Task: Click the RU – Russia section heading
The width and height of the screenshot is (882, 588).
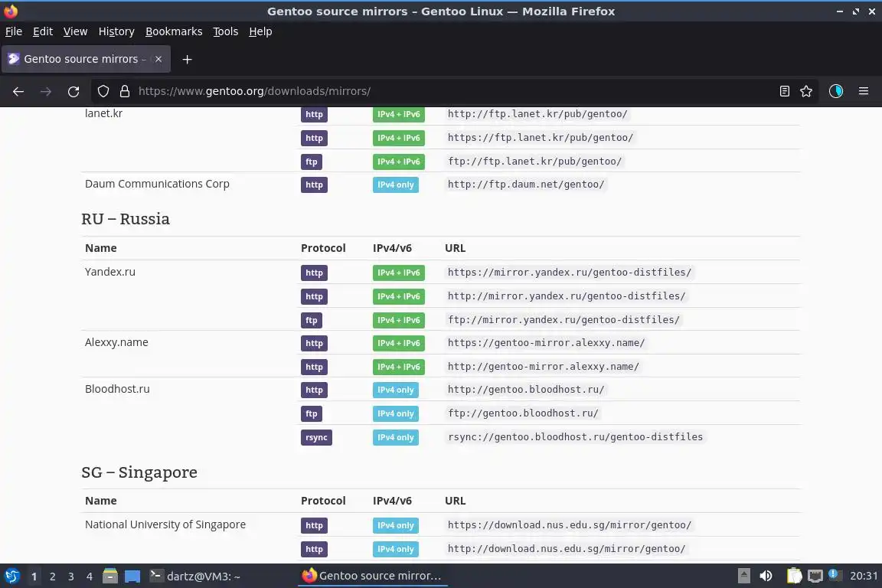Action: click(126, 219)
